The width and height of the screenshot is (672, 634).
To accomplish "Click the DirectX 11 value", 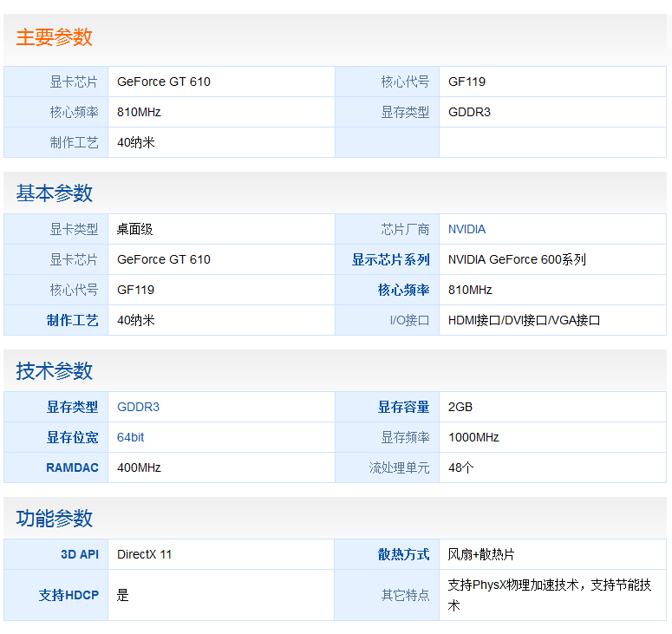I will click(145, 555).
